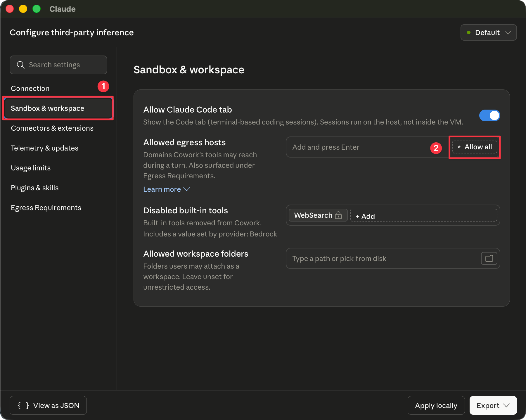The image size is (526, 420).
Task: Click 'Configure third-party inference' header text
Action: pyautogui.click(x=72, y=32)
